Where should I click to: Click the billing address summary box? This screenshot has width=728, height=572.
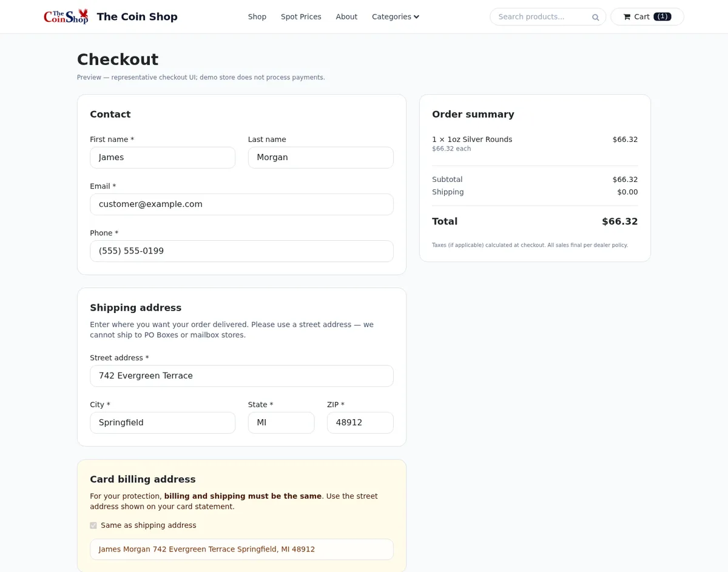(241, 549)
